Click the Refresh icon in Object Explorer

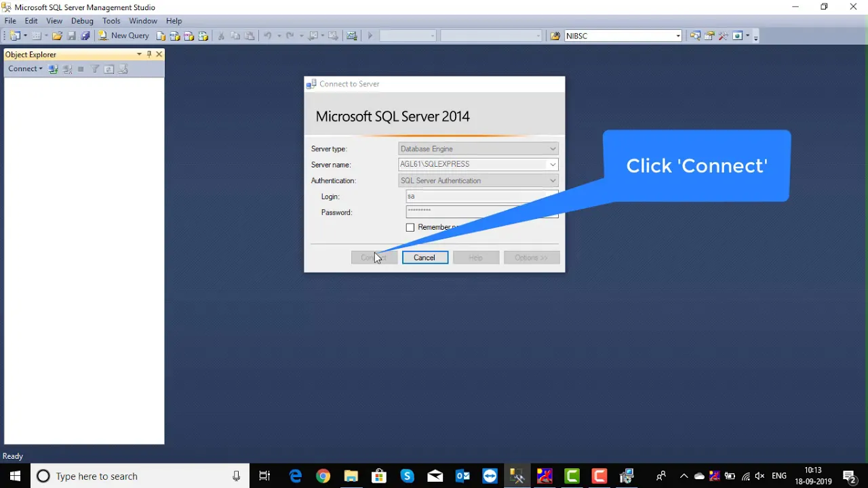point(109,69)
